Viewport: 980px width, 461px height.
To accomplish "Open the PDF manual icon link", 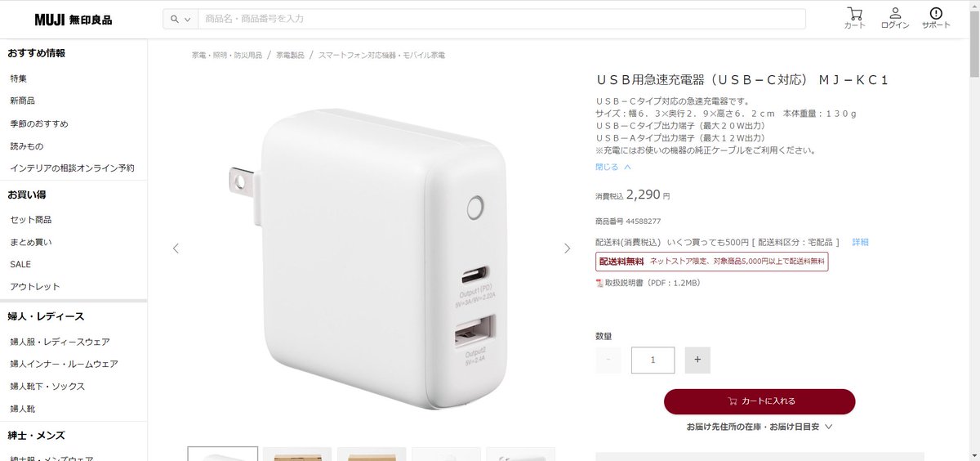I will pyautogui.click(x=599, y=283).
